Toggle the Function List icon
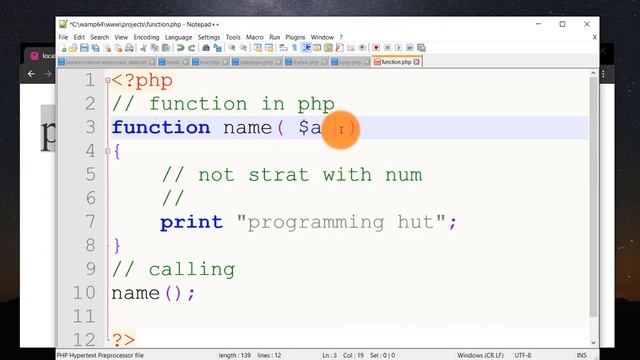640x360 pixels. (339, 48)
